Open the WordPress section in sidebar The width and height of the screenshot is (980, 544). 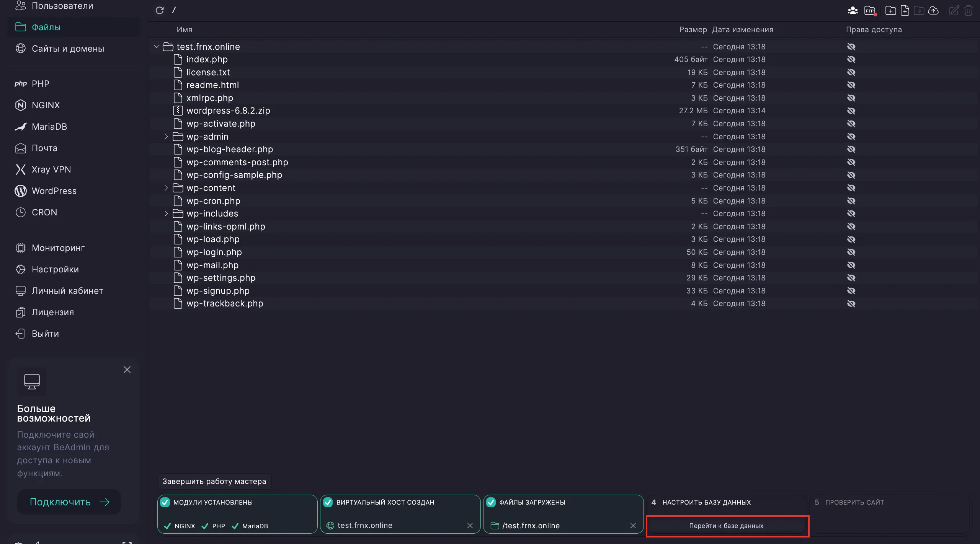54,191
